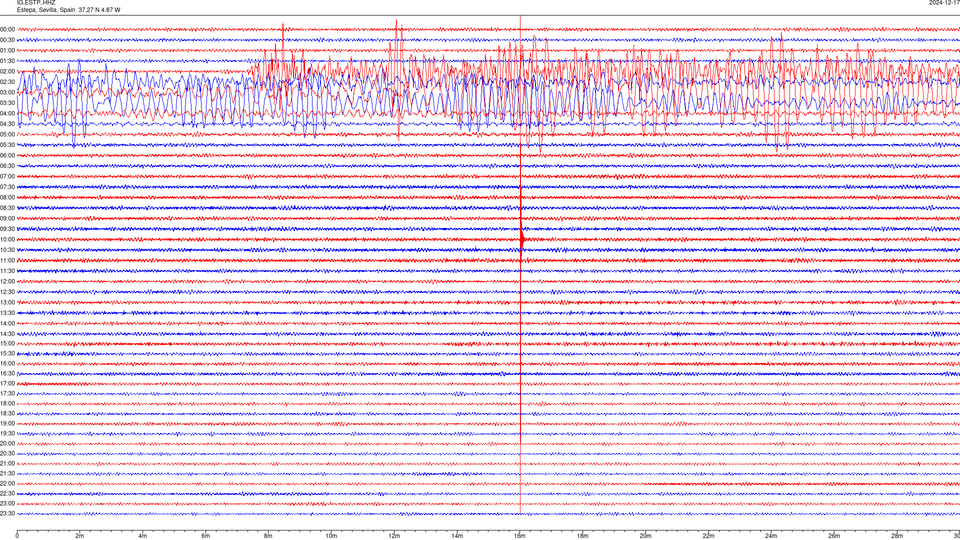
Task: Select the 11:00 row label
Action: pyautogui.click(x=7, y=260)
